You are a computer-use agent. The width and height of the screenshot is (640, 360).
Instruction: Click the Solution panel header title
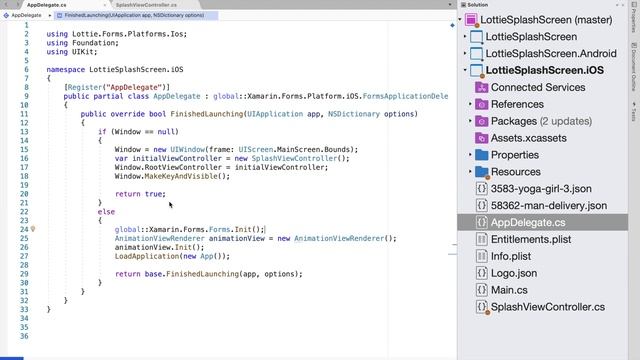pos(477,5)
